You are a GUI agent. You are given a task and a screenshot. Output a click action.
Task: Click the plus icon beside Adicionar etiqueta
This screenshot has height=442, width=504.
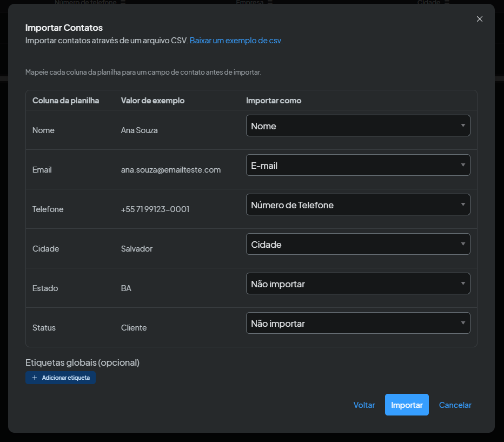tap(35, 378)
